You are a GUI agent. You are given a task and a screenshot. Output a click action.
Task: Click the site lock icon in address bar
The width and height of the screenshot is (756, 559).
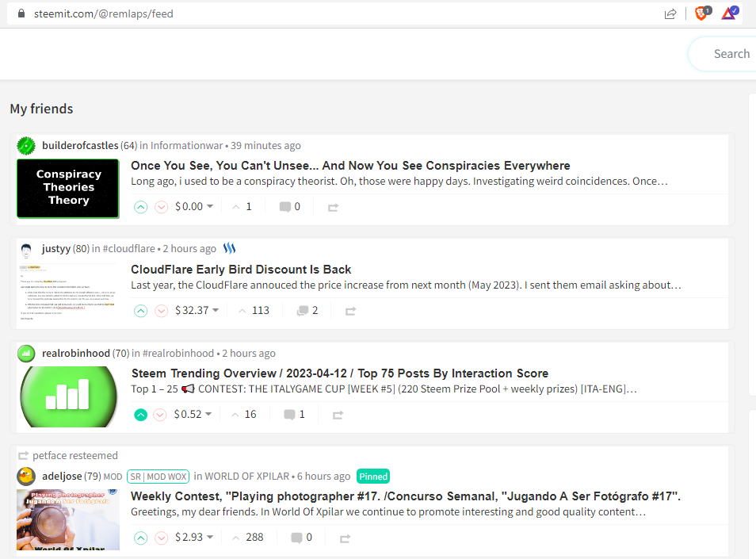[x=21, y=13]
